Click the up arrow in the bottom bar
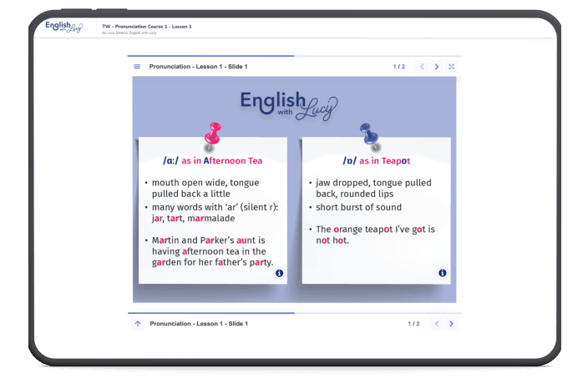The image size is (588, 384). 138,323
